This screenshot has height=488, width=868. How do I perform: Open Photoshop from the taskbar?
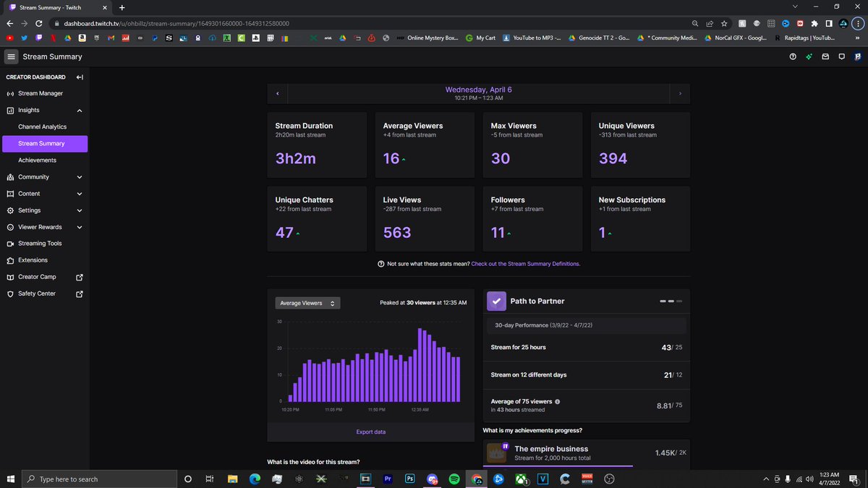409,479
